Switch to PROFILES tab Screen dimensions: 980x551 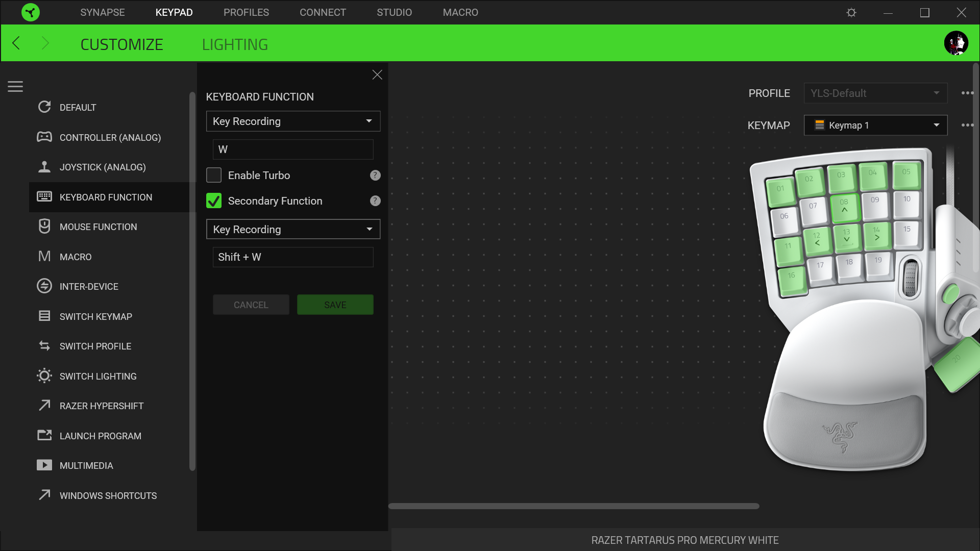click(x=246, y=12)
